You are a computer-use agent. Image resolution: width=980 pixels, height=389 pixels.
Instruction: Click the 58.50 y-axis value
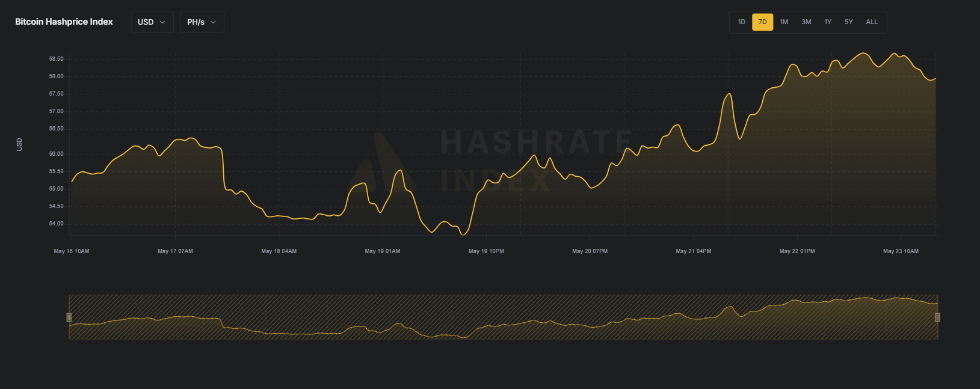pos(56,59)
